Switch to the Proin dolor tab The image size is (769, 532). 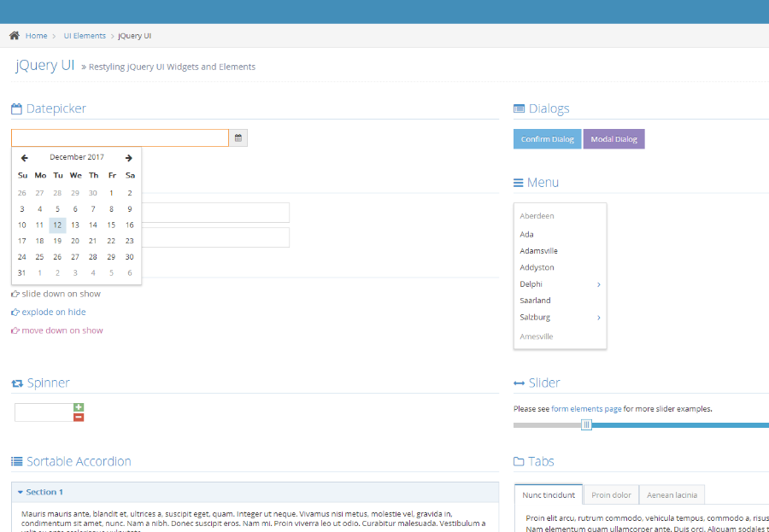tap(611, 494)
